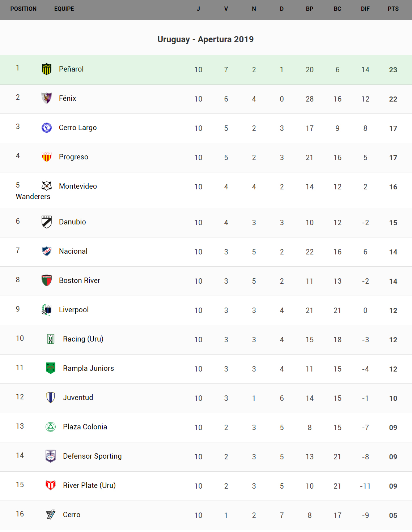This screenshot has width=412, height=532.
Task: Click the Nacional team crest
Action: pyautogui.click(x=47, y=251)
